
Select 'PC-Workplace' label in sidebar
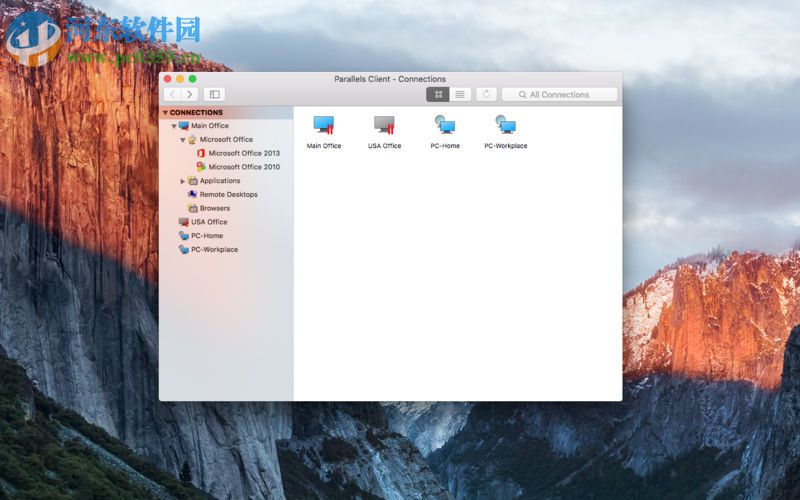(x=214, y=249)
